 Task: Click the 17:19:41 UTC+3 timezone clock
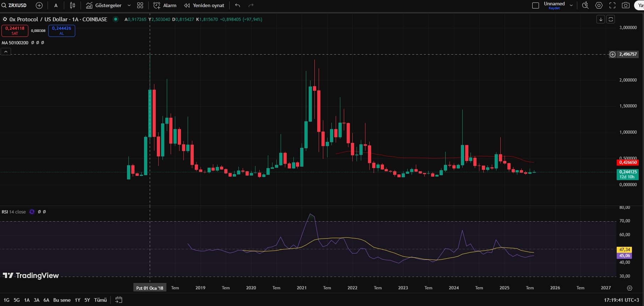622,300
